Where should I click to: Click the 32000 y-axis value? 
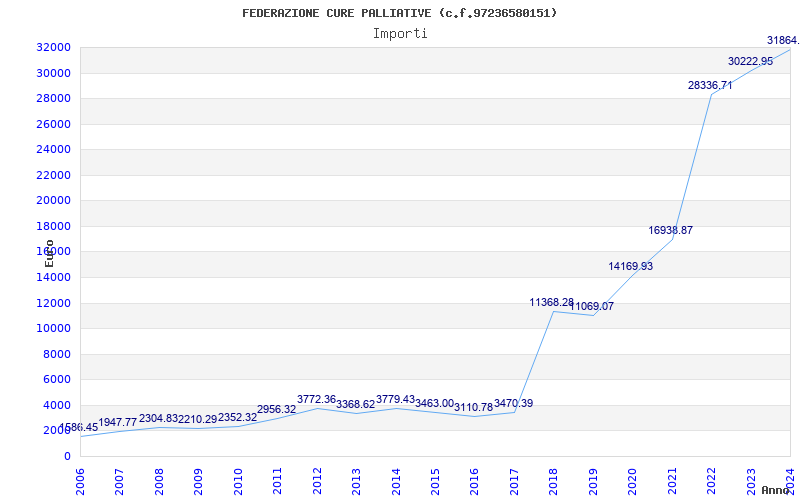tap(53, 47)
